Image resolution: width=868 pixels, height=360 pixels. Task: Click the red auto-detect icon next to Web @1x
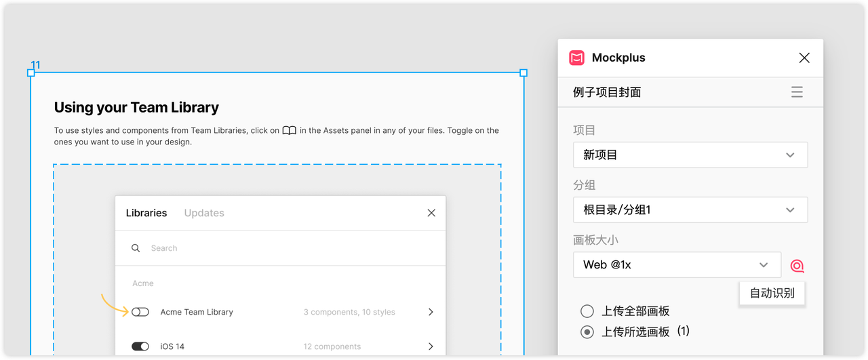[x=797, y=266]
